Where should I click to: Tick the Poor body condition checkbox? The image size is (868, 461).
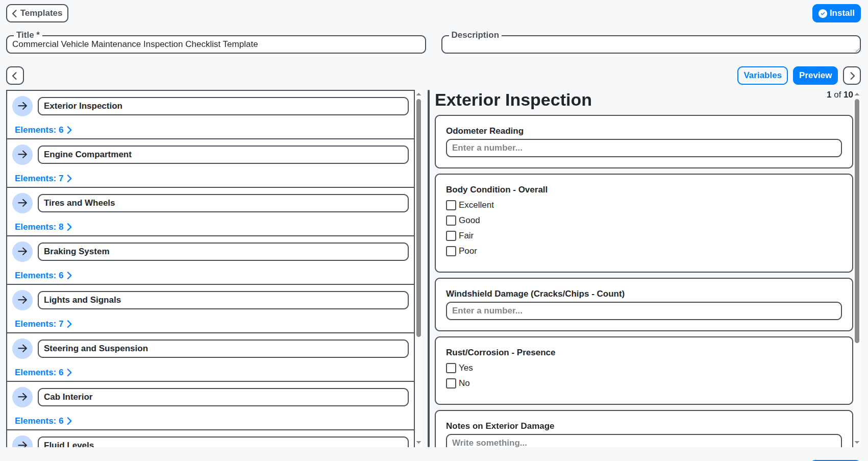451,251
